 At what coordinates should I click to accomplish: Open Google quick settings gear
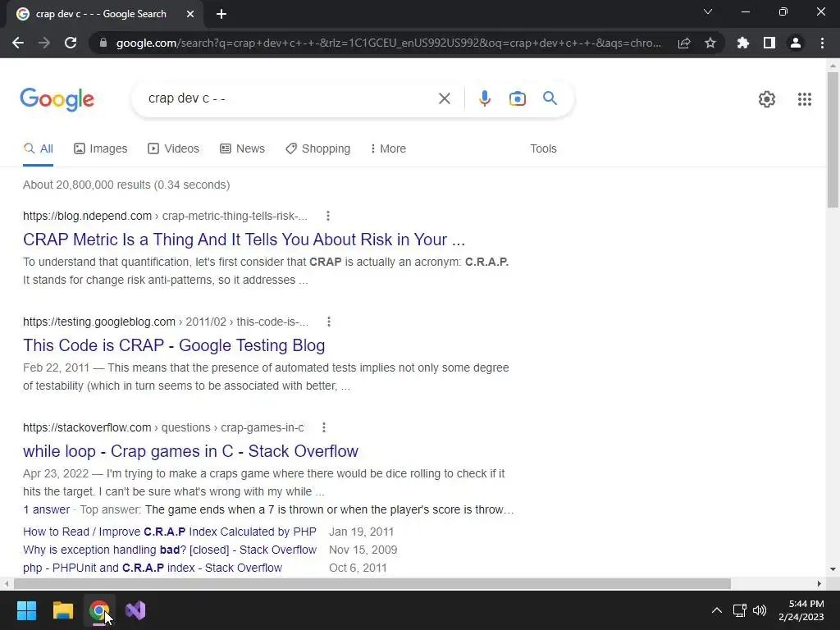coord(767,99)
